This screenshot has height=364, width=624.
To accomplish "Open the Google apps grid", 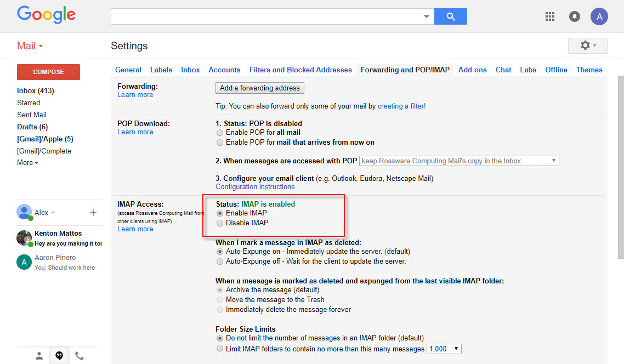I will (x=550, y=16).
